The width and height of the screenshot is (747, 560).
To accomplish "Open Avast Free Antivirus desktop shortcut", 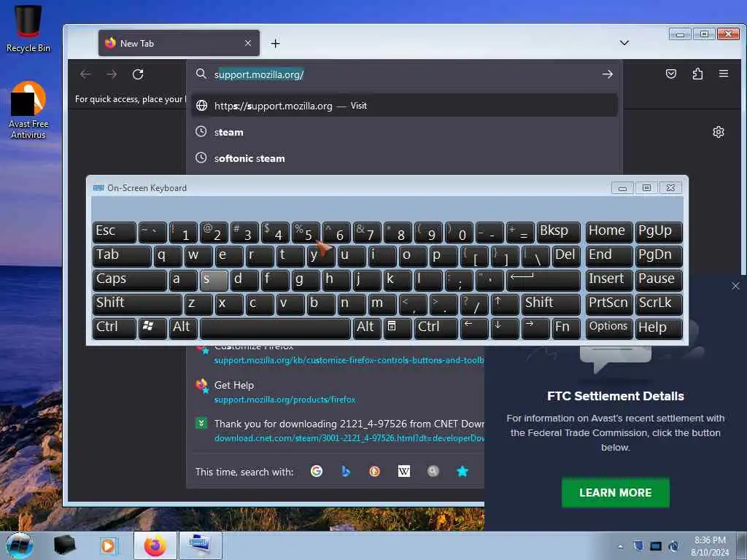I will click(x=28, y=110).
